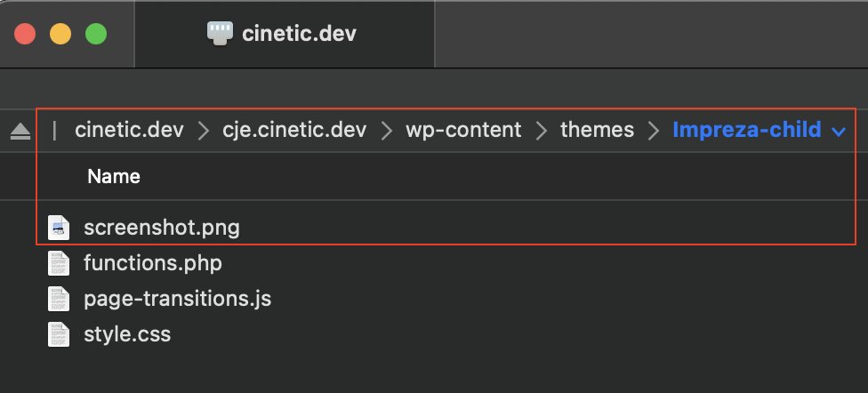Select the style.css file name

tap(126, 334)
